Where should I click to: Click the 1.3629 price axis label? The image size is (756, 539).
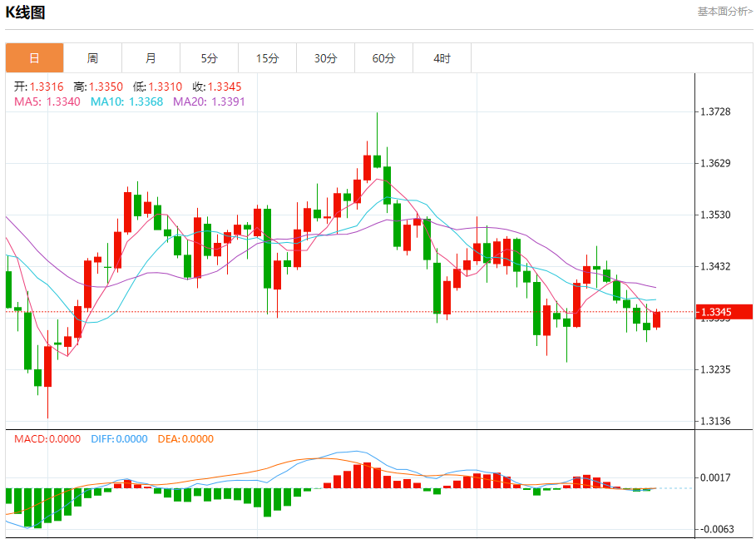pos(715,163)
